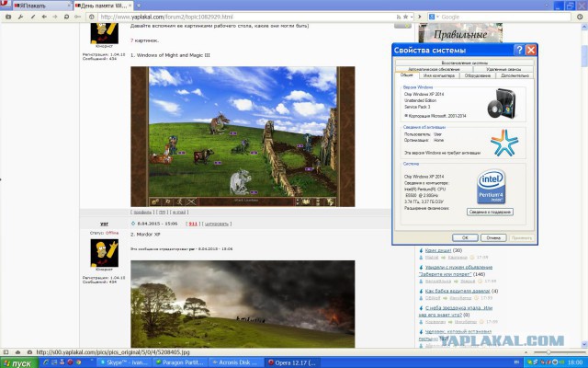Open the Opera main menu button

pyautogui.click(x=5, y=5)
